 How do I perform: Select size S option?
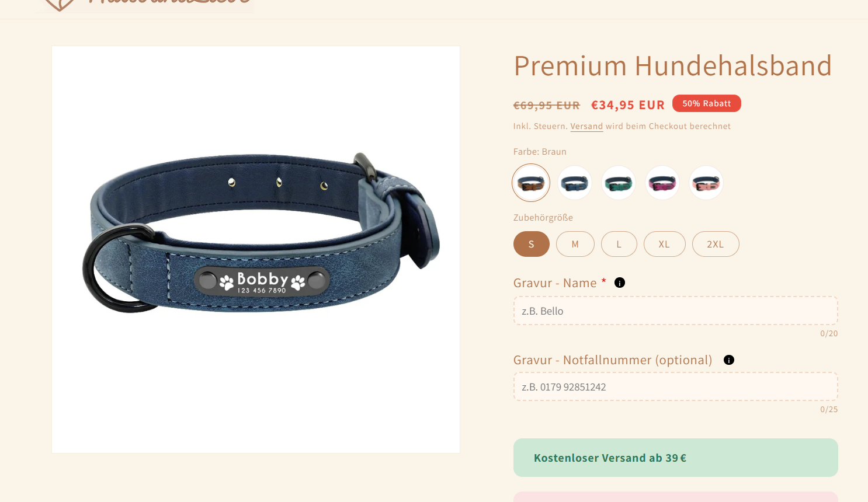tap(532, 244)
